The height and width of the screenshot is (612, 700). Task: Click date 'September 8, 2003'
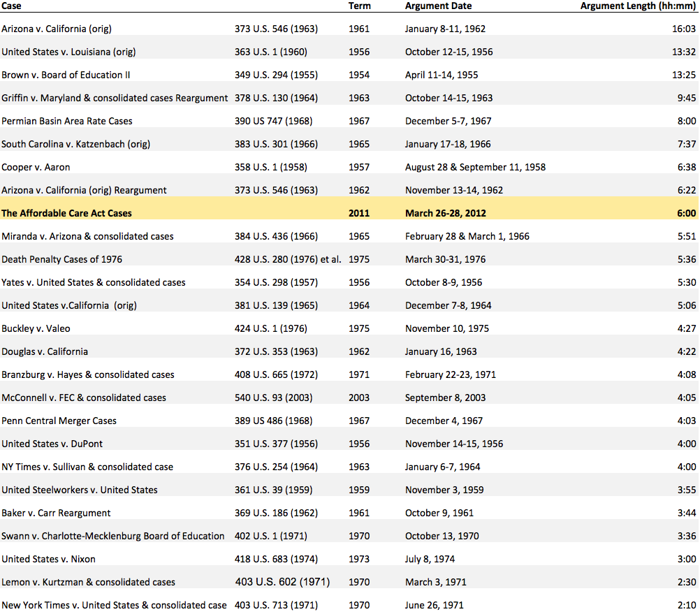[x=446, y=398]
